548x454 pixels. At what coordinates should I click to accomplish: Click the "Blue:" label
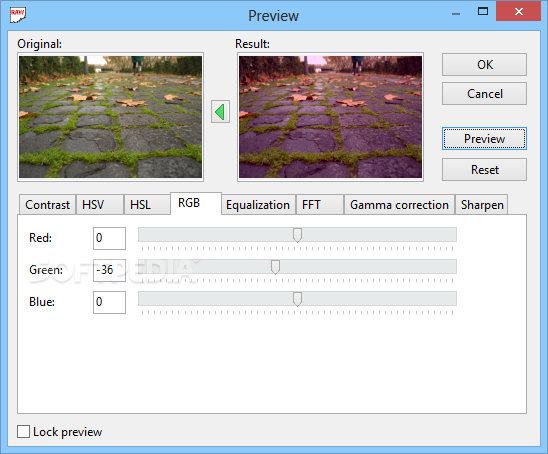pyautogui.click(x=42, y=302)
